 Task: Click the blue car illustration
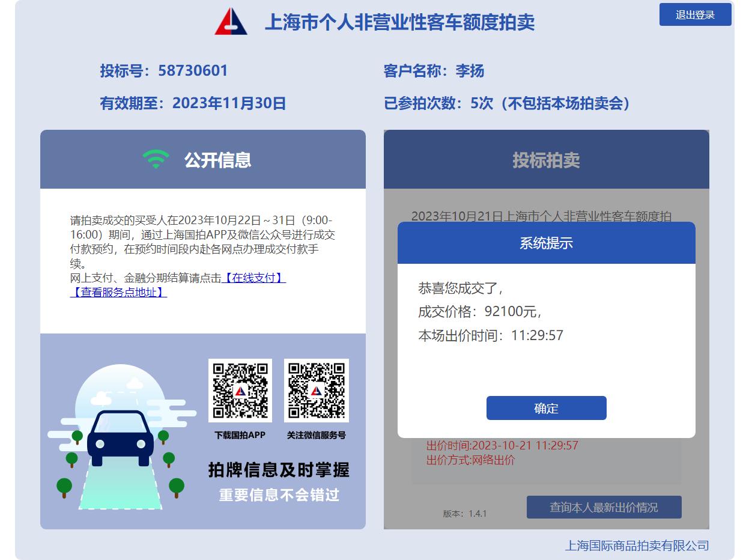[120, 438]
